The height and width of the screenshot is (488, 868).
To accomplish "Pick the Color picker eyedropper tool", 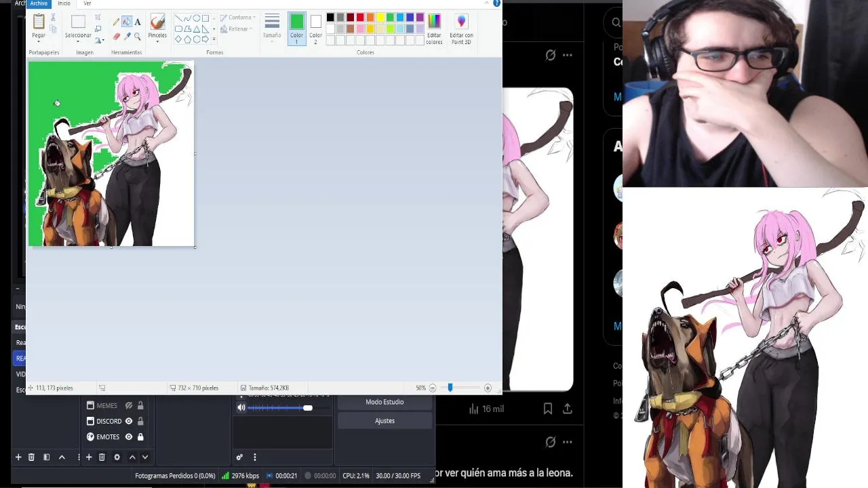I will [x=127, y=36].
